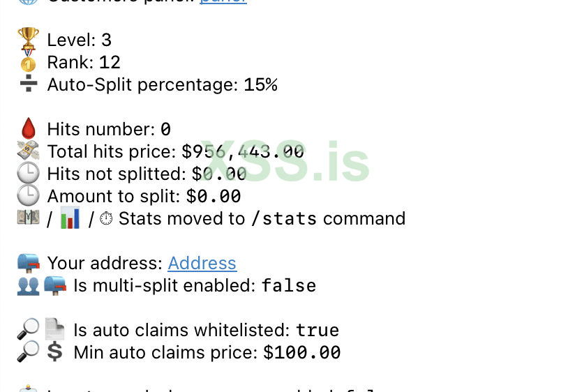
Task: Click the clock emoji beside Amount to split
Action: tap(28, 196)
